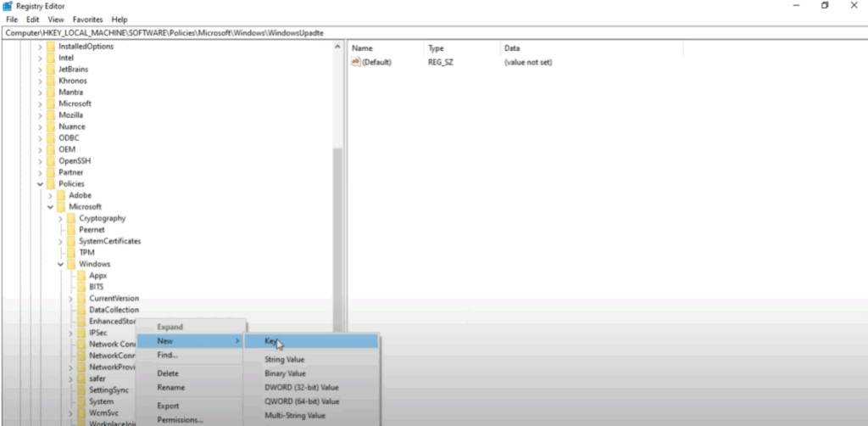Expand the Adobe key chevron
Viewport: 868px width, 426px height.
(50, 195)
